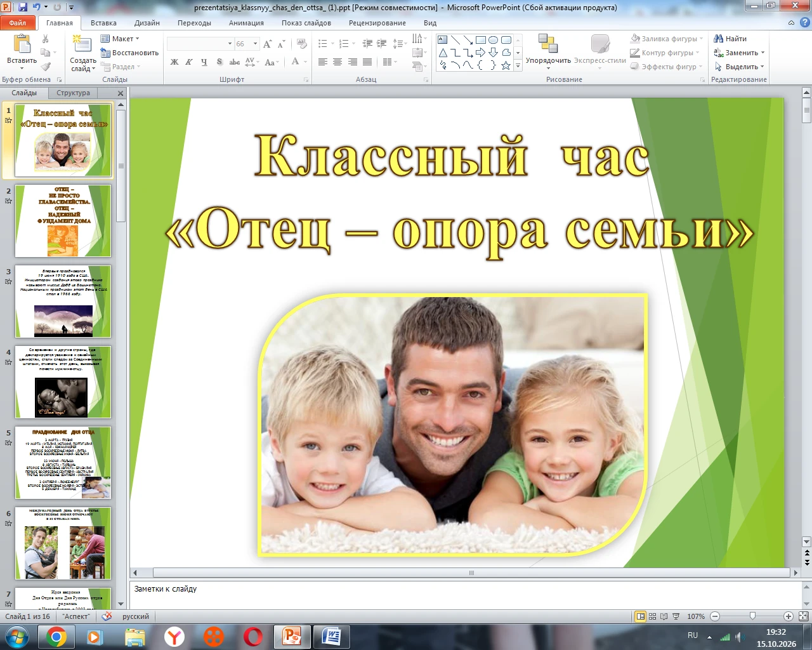Click the Increase Font Size icon

coord(267,44)
